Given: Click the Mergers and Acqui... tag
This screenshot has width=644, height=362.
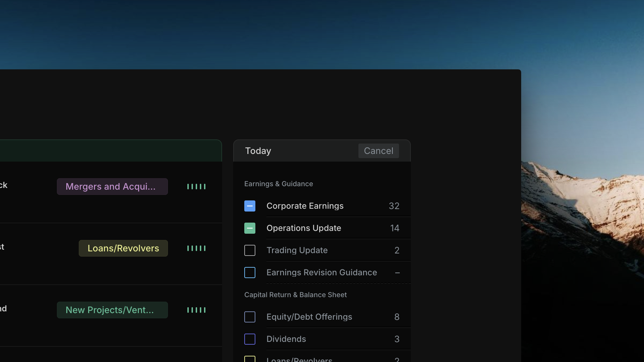Looking at the screenshot, I should tap(112, 187).
